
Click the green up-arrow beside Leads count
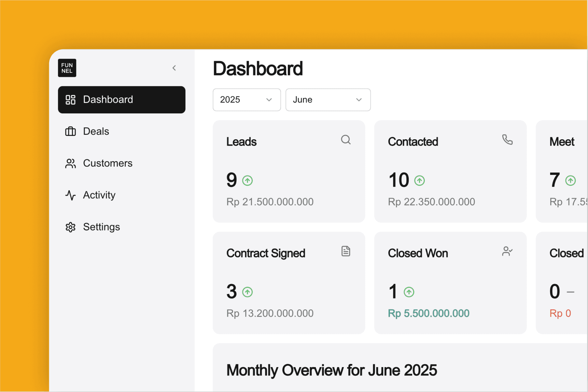click(247, 180)
